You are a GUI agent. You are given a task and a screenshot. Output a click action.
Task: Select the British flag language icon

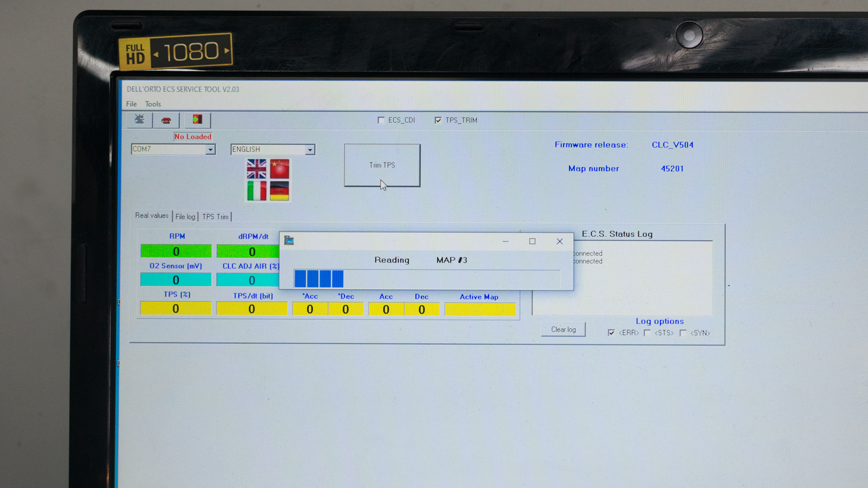click(256, 169)
